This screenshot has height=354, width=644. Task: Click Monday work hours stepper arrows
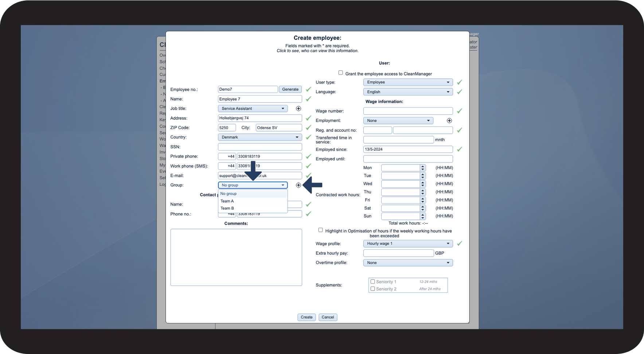tap(423, 168)
